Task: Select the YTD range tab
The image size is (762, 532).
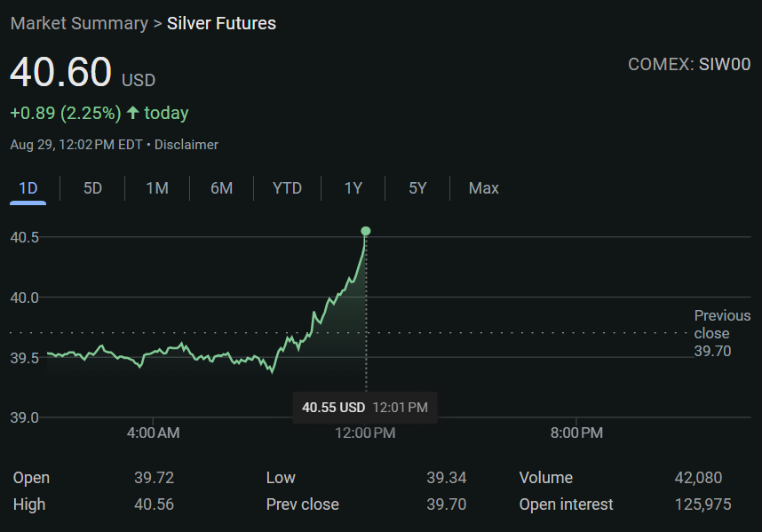Action: pyautogui.click(x=287, y=188)
